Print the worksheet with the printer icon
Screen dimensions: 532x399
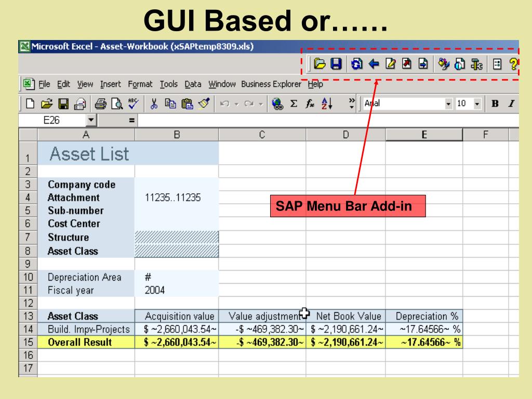pos(100,104)
